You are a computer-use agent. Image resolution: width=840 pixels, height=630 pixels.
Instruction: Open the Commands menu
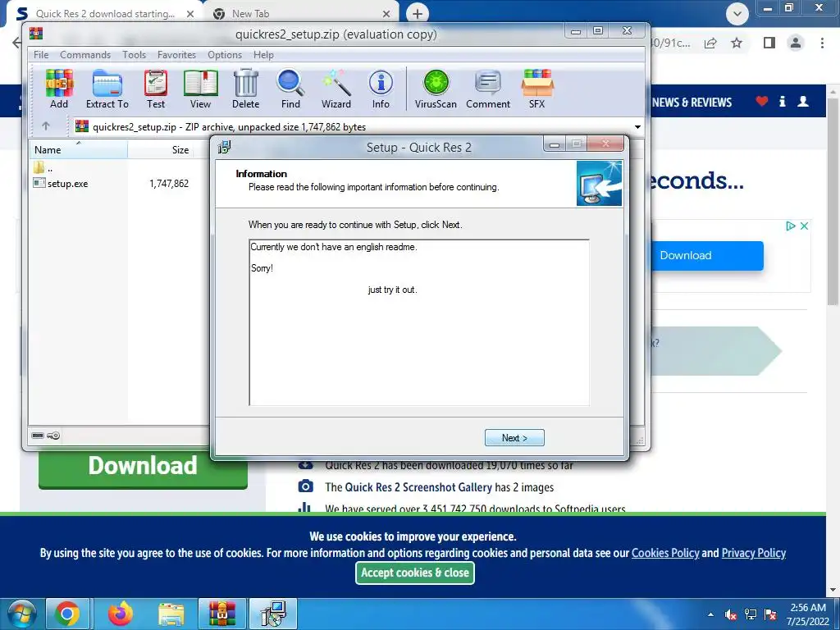pyautogui.click(x=85, y=55)
